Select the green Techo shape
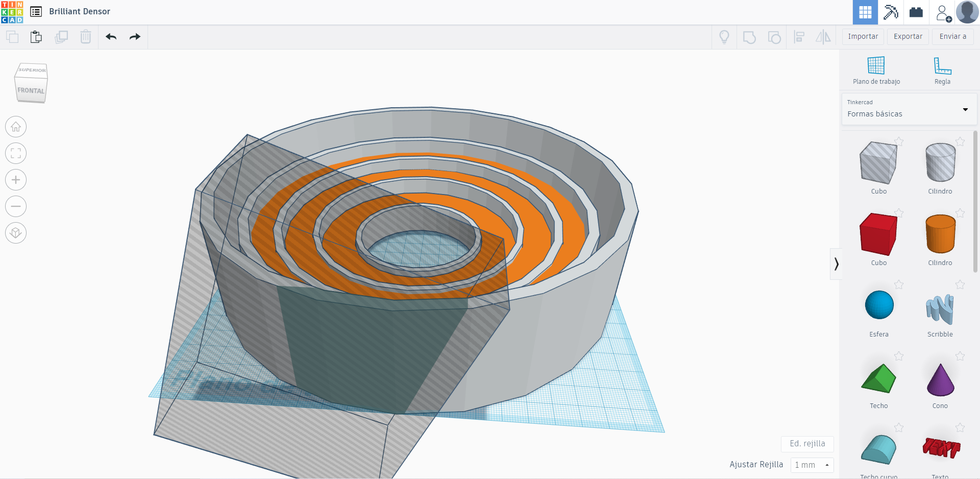 tap(878, 378)
